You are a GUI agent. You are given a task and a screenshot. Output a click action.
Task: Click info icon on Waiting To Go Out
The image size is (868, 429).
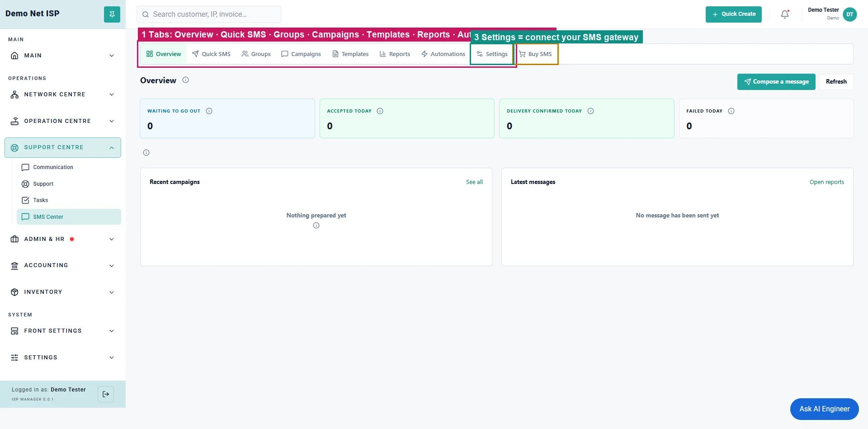(x=209, y=111)
